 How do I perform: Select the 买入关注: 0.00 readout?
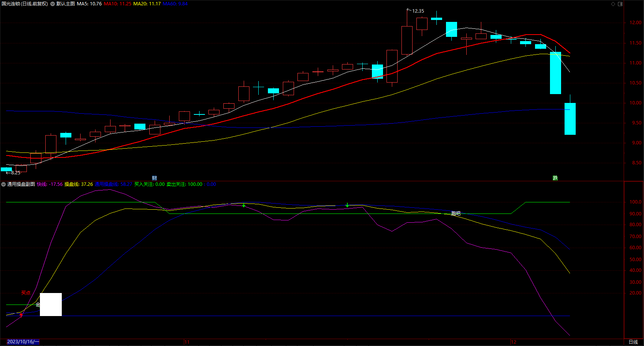[149, 184]
